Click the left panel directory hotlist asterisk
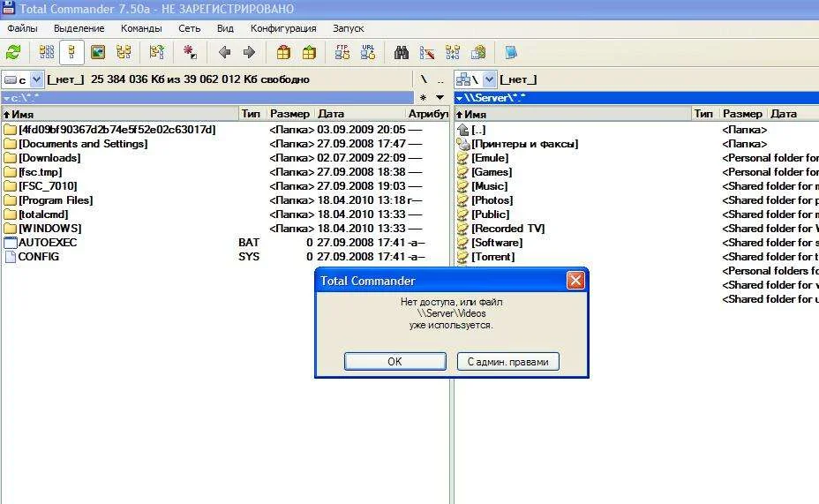Viewport: 819px width, 504px height. click(423, 98)
